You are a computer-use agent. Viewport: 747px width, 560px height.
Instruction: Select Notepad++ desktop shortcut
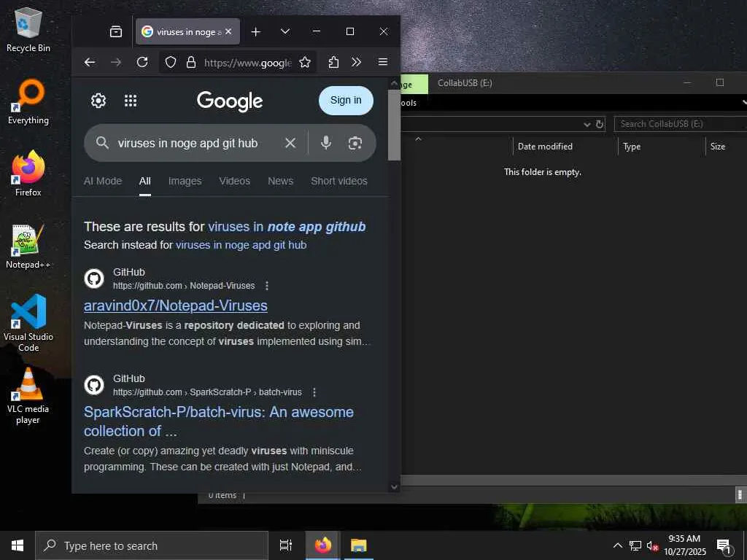28,246
